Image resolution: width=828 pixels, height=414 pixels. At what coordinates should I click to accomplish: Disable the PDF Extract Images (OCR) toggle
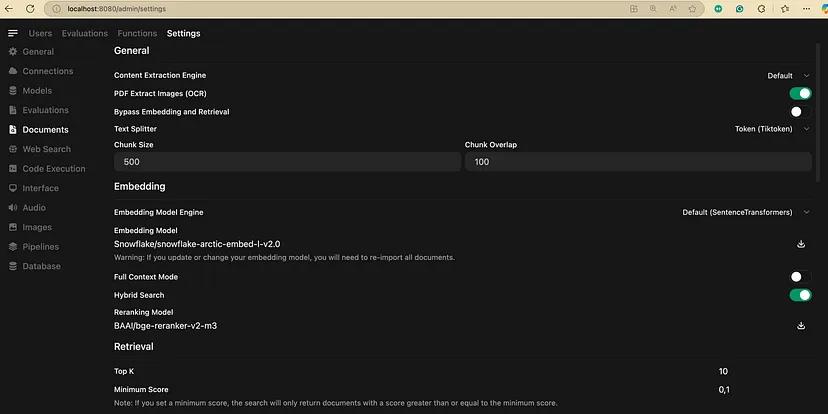pos(801,93)
